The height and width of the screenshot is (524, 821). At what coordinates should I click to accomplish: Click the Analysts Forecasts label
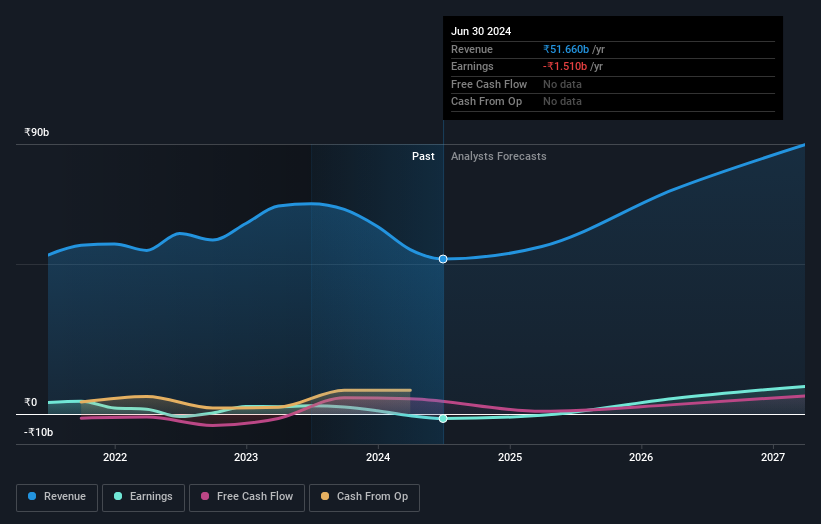pyautogui.click(x=498, y=157)
